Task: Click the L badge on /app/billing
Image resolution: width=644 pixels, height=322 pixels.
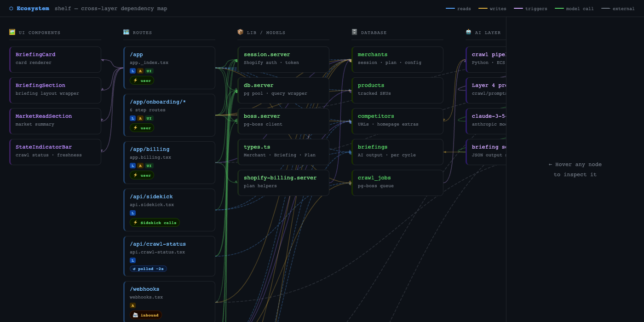Action: point(132,166)
